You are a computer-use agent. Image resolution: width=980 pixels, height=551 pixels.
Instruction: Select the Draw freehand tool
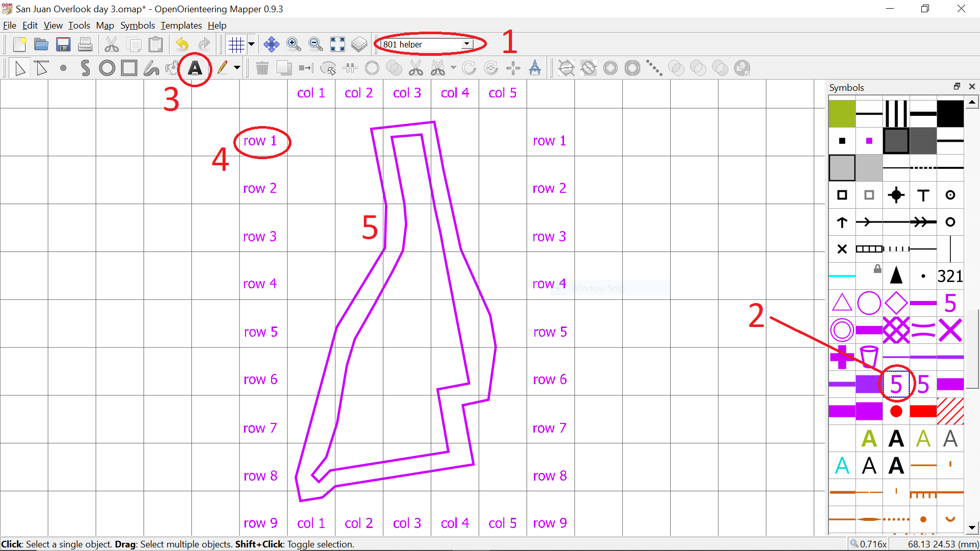tap(151, 68)
